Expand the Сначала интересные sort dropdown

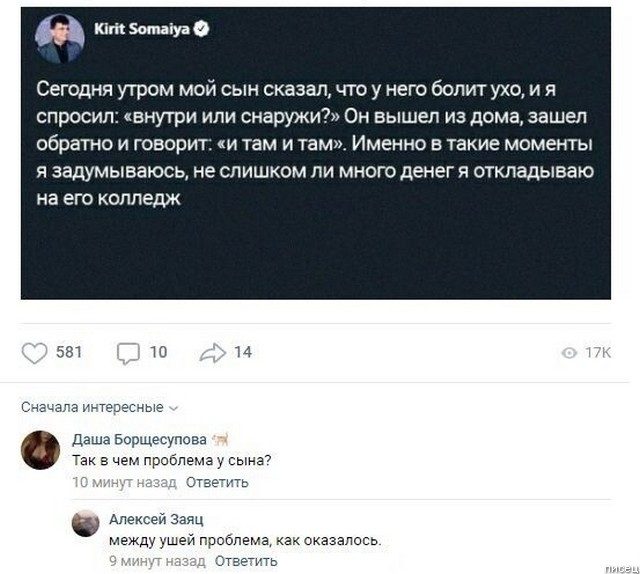point(92,407)
